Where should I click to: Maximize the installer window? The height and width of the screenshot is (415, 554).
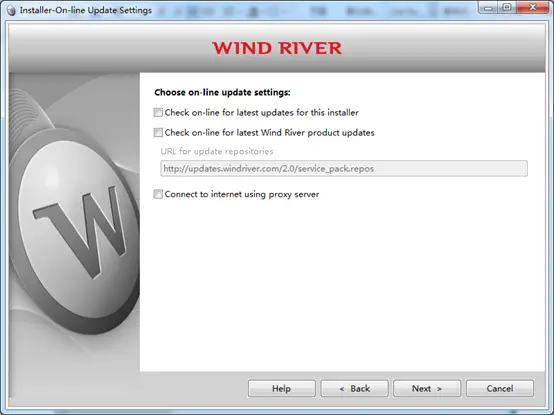(x=507, y=7)
